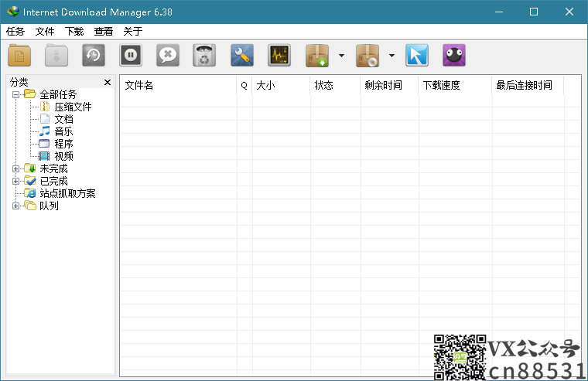Click the 音乐 music note icon
Viewport: 588px width, 381px height.
[45, 131]
